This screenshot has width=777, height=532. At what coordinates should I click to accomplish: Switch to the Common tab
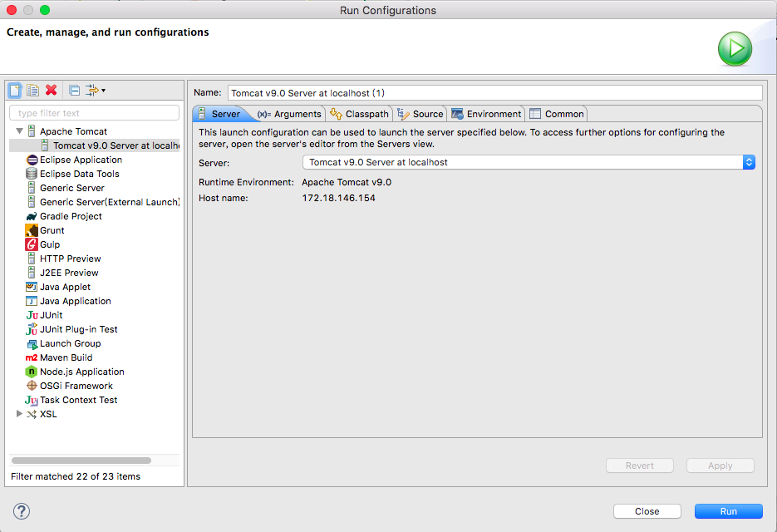pyautogui.click(x=557, y=114)
